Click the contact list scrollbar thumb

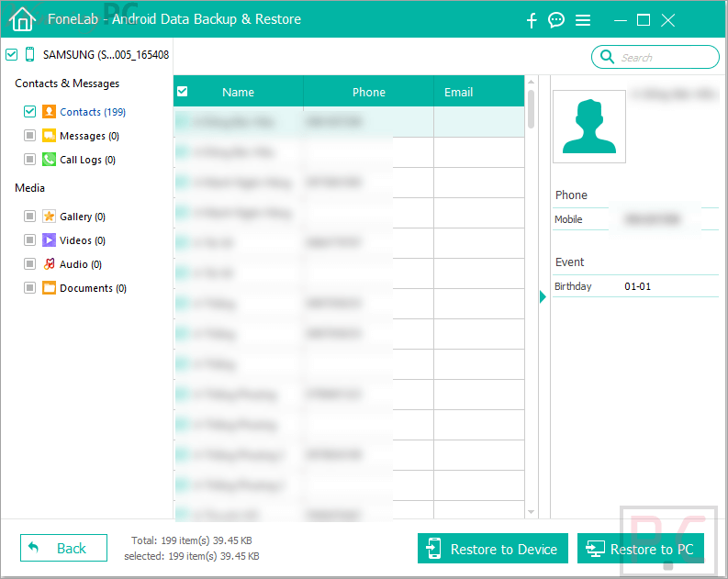click(x=532, y=108)
